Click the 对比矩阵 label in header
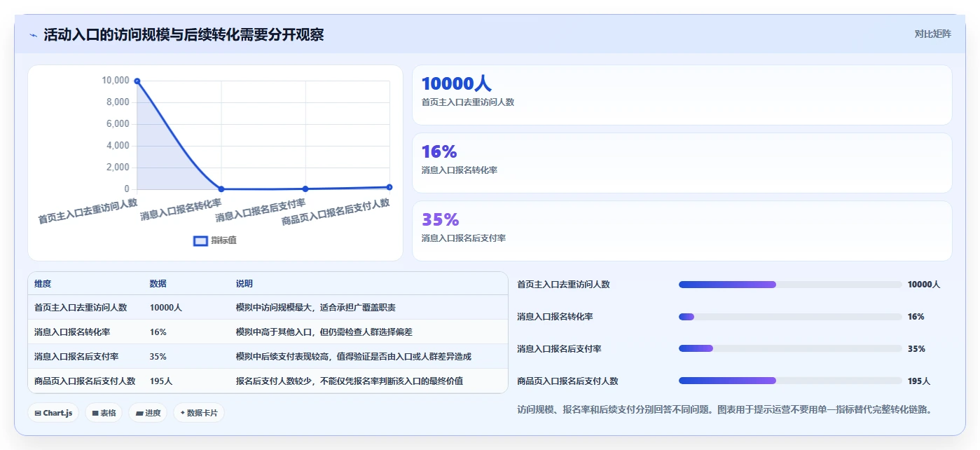This screenshot has width=980, height=450. point(933,34)
